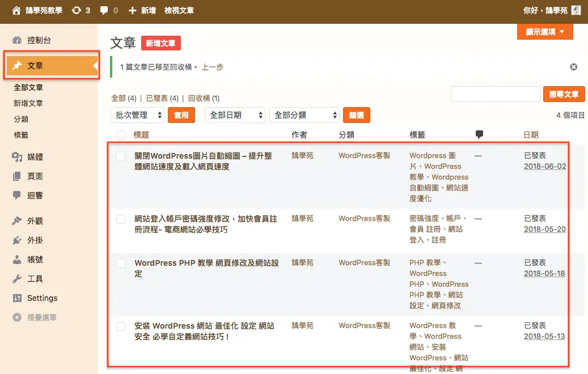Viewport: 588px width, 374px height.
Task: Open the 全部日期 date filter dropdown
Action: coord(235,115)
